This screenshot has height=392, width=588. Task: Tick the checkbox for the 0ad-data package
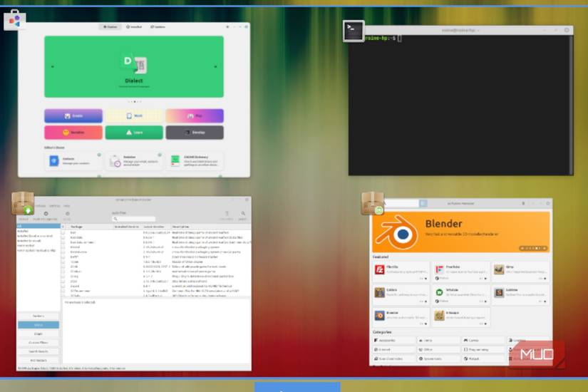63,237
